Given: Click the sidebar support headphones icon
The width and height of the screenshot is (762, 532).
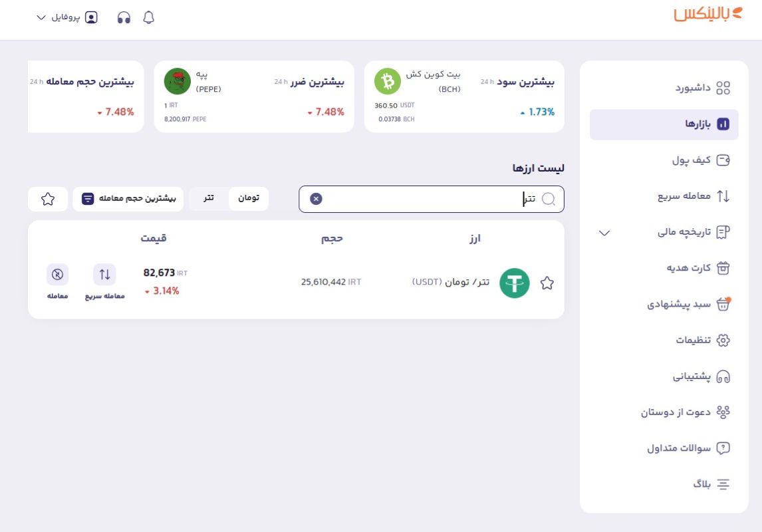Looking at the screenshot, I should click(x=723, y=376).
